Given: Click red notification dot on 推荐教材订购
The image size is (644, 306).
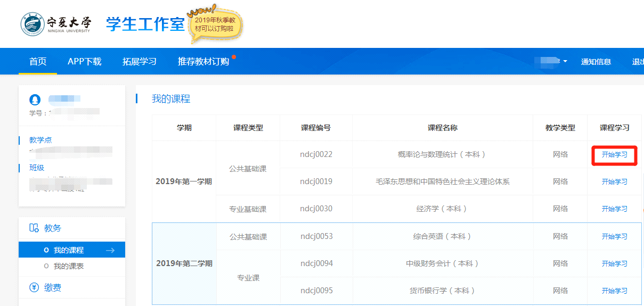Looking at the screenshot, I should 234,56.
